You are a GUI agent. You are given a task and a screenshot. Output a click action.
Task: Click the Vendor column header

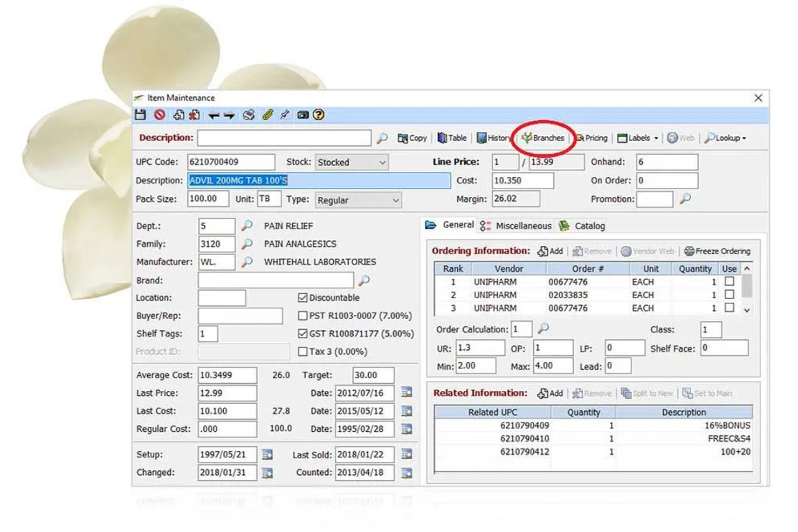509,268
